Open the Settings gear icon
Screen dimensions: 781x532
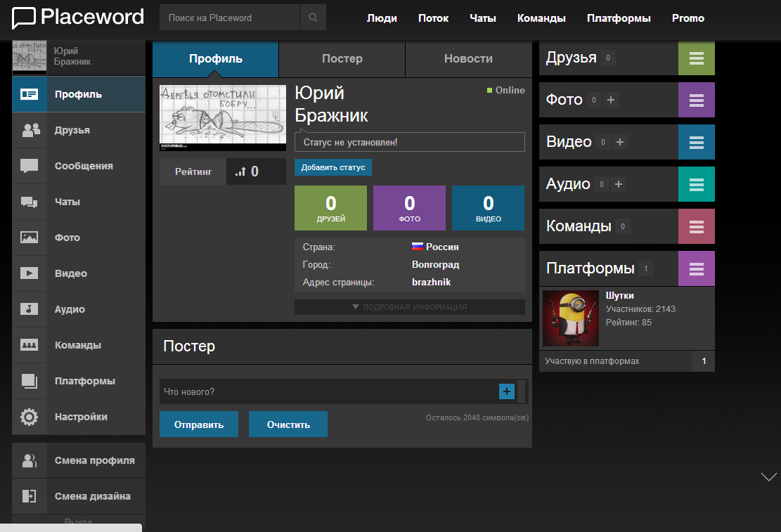30,417
